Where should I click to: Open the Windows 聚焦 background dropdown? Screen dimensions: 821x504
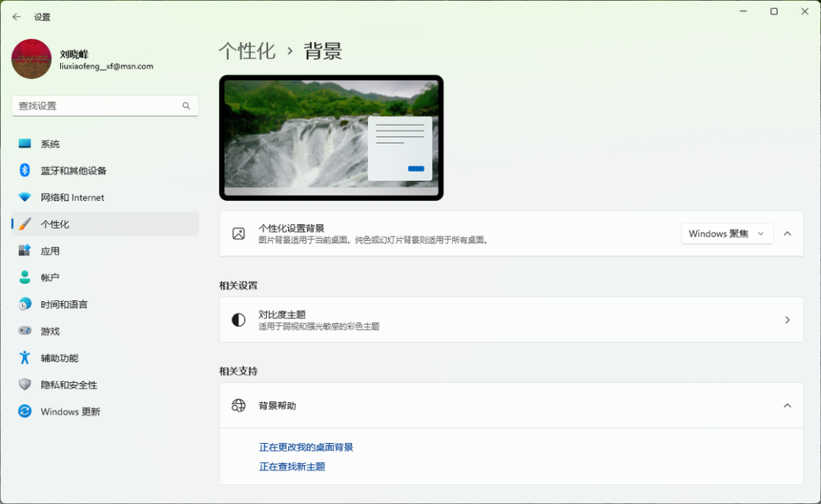pyautogui.click(x=727, y=233)
